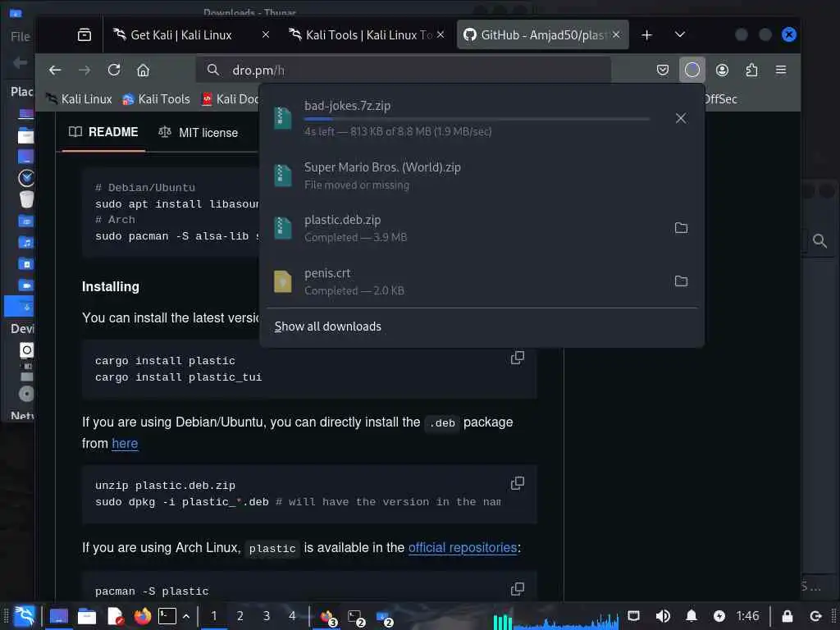Viewport: 840px width, 630px height.
Task: Click the search icon in background window
Action: [819, 240]
